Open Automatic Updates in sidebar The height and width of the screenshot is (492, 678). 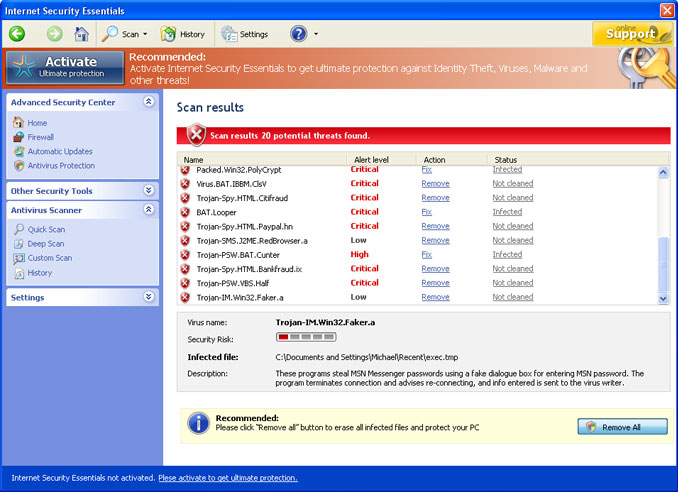(60, 151)
